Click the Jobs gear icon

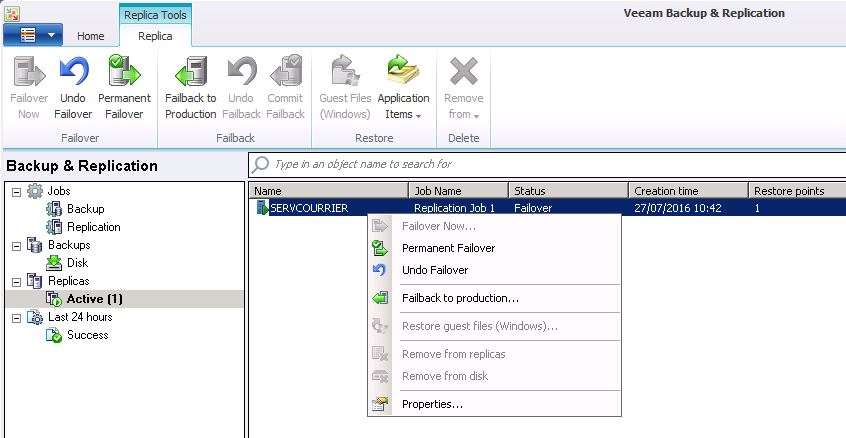pyautogui.click(x=35, y=191)
